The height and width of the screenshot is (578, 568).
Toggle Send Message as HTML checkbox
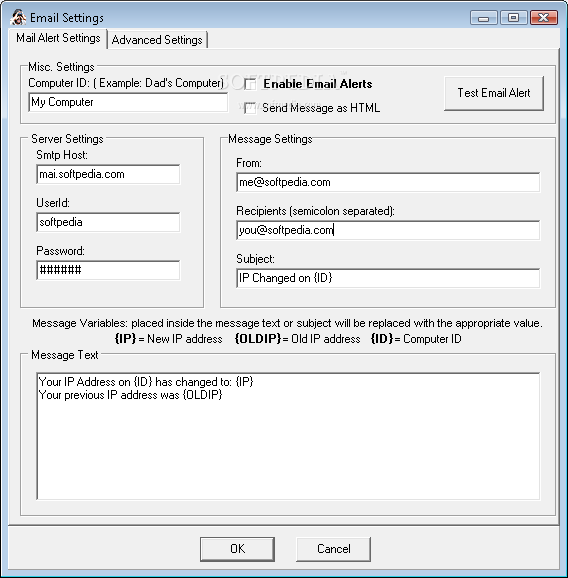[x=250, y=108]
